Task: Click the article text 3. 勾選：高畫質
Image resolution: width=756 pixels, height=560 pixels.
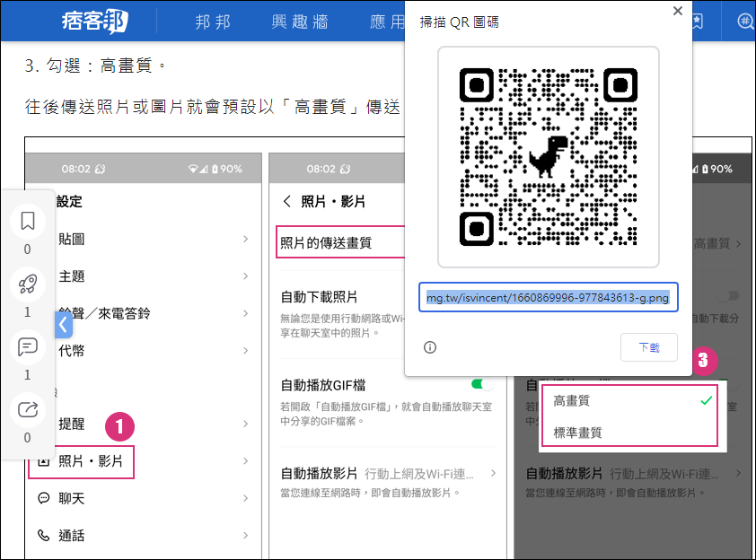Action: coord(95,65)
